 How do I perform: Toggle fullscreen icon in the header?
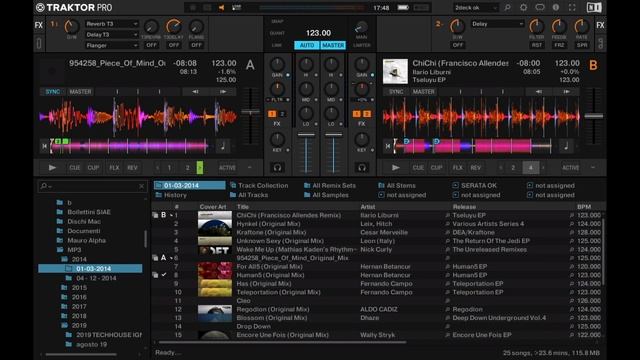(572, 7)
